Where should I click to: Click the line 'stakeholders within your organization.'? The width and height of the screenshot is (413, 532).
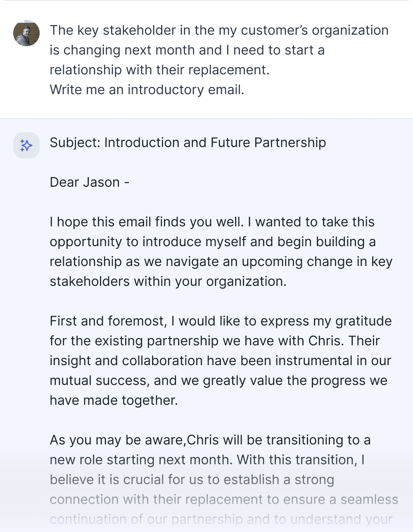(168, 282)
